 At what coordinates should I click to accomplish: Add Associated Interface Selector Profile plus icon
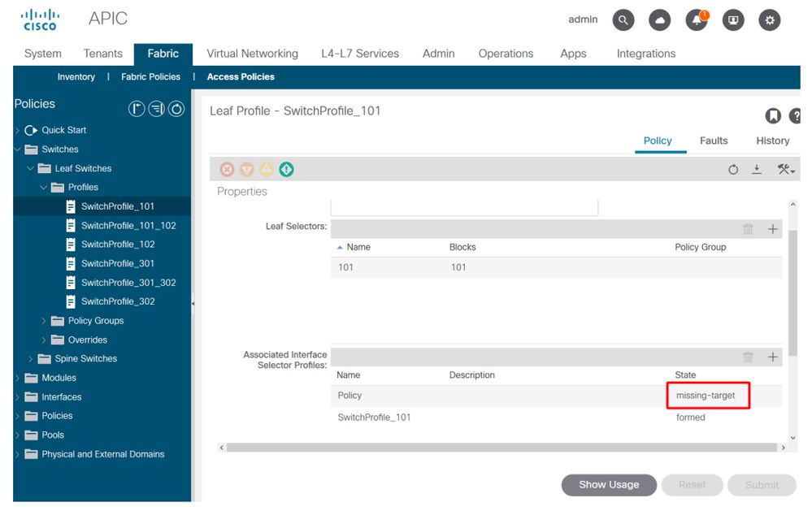pos(773,357)
